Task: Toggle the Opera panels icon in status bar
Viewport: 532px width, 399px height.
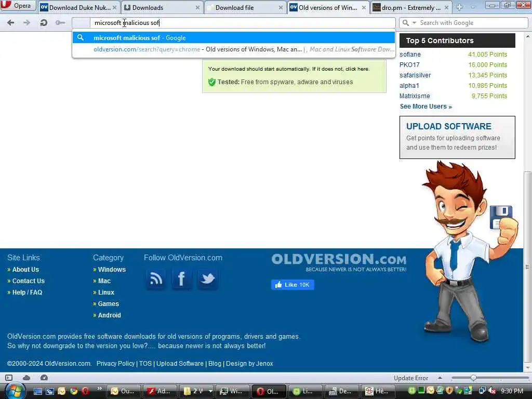Action: click(9, 378)
